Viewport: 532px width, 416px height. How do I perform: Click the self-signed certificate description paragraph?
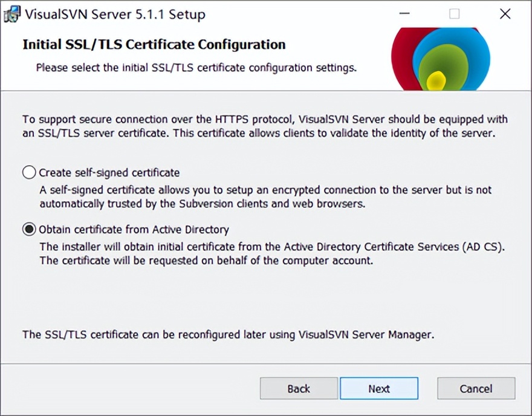click(265, 197)
